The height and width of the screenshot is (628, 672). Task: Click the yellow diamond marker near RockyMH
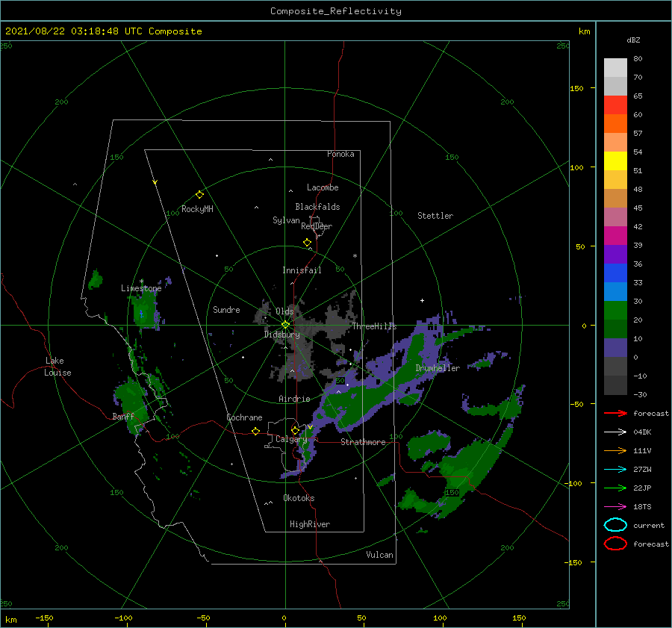199,195
